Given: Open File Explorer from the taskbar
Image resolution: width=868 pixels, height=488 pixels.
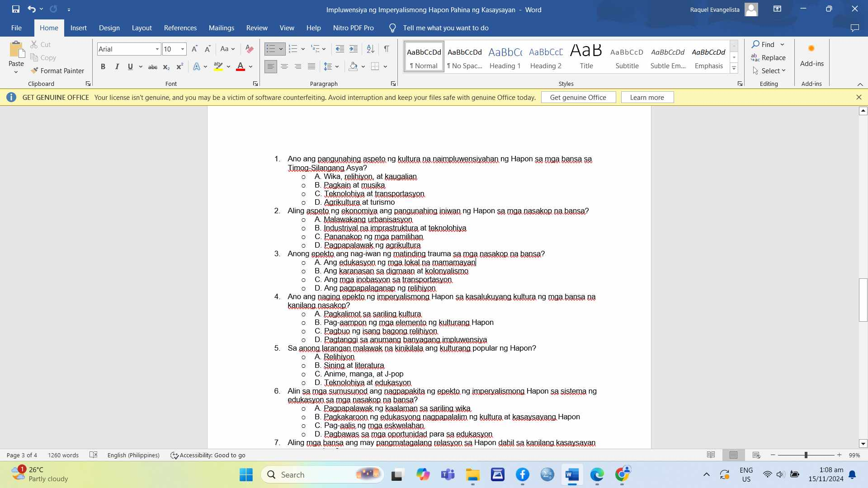Looking at the screenshot, I should (473, 474).
